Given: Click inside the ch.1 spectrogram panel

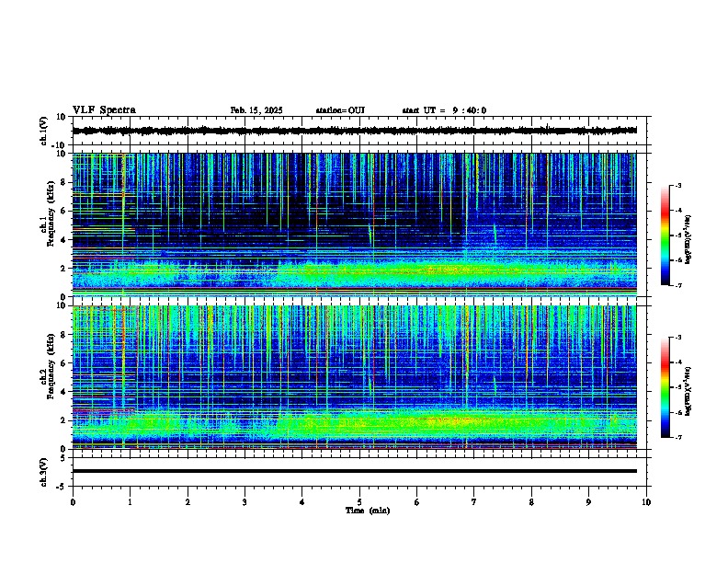Looking at the screenshot, I should (354, 224).
